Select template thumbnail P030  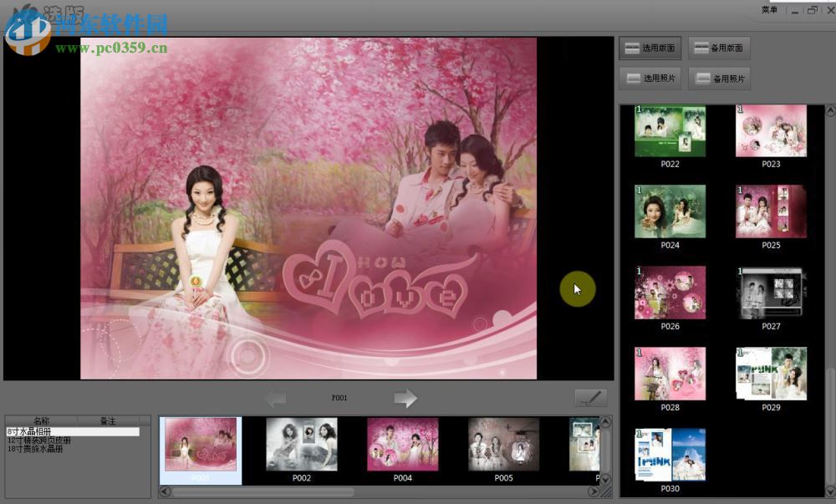670,455
